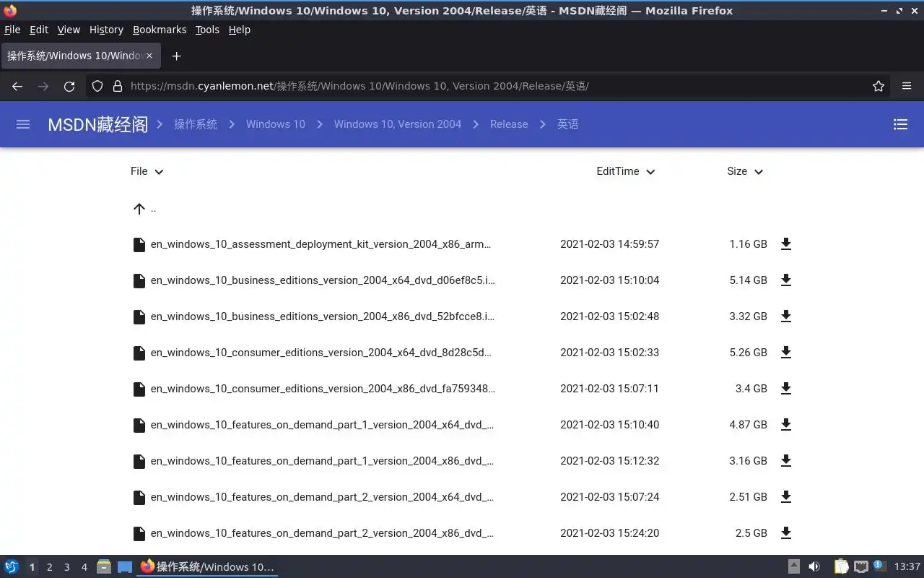Image resolution: width=924 pixels, height=578 pixels.
Task: Select the 操作系统/Windows 10 browser tab
Action: [79, 56]
